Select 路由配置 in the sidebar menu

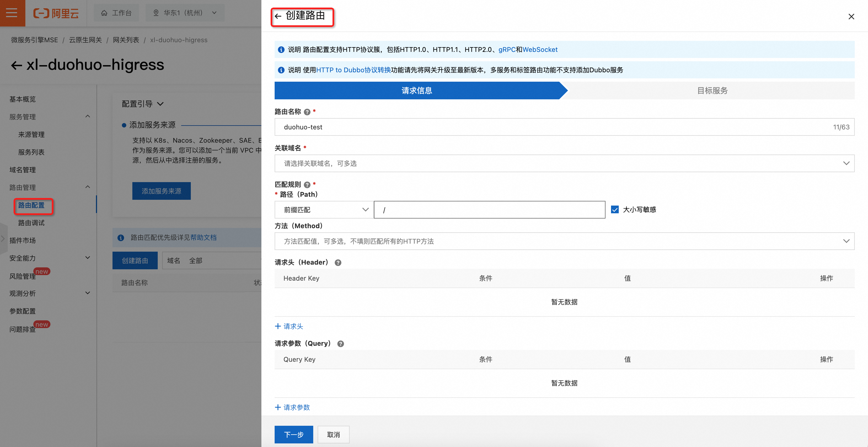31,206
